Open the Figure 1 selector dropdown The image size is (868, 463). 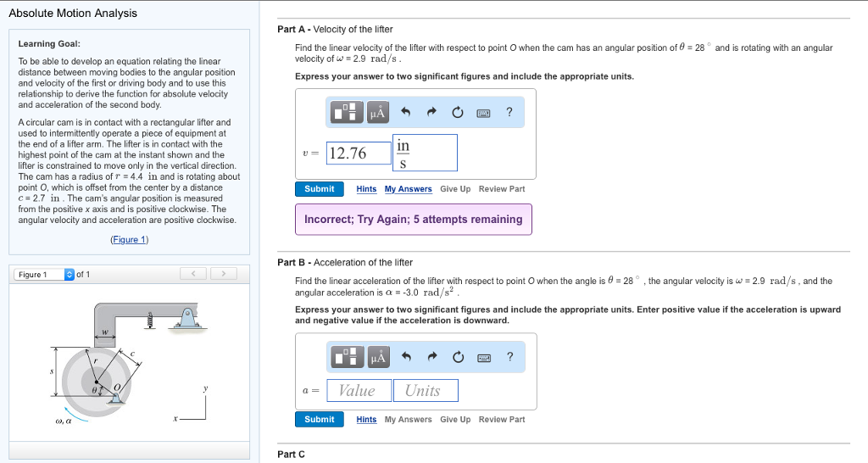point(44,274)
